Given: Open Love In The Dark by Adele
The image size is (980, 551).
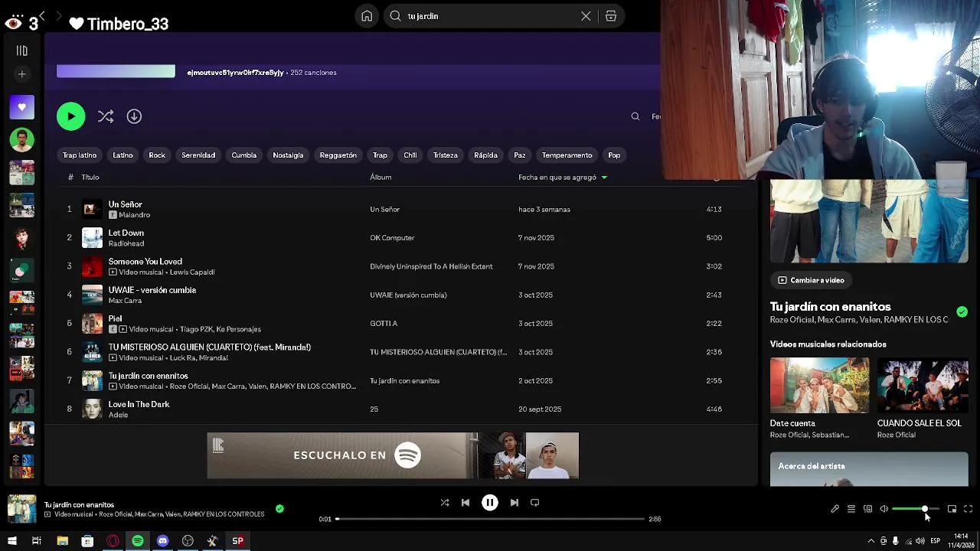Looking at the screenshot, I should (139, 404).
